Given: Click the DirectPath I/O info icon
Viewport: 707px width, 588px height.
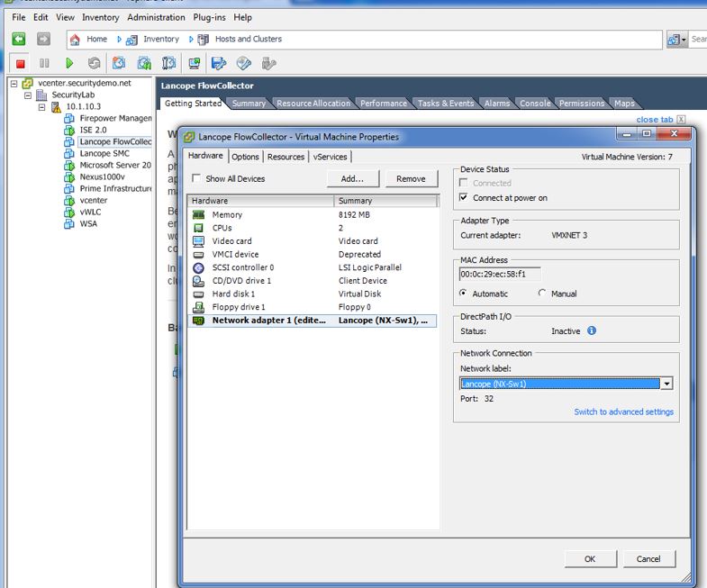Looking at the screenshot, I should click(592, 330).
